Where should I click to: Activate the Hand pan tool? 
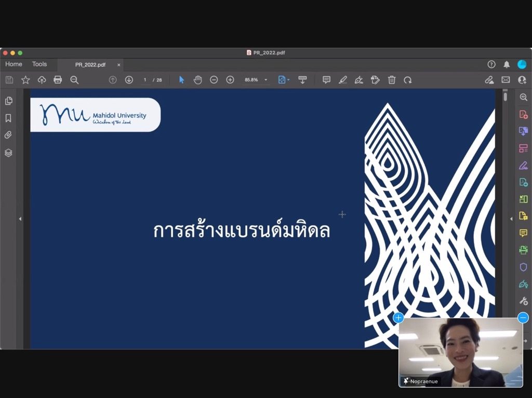click(197, 80)
